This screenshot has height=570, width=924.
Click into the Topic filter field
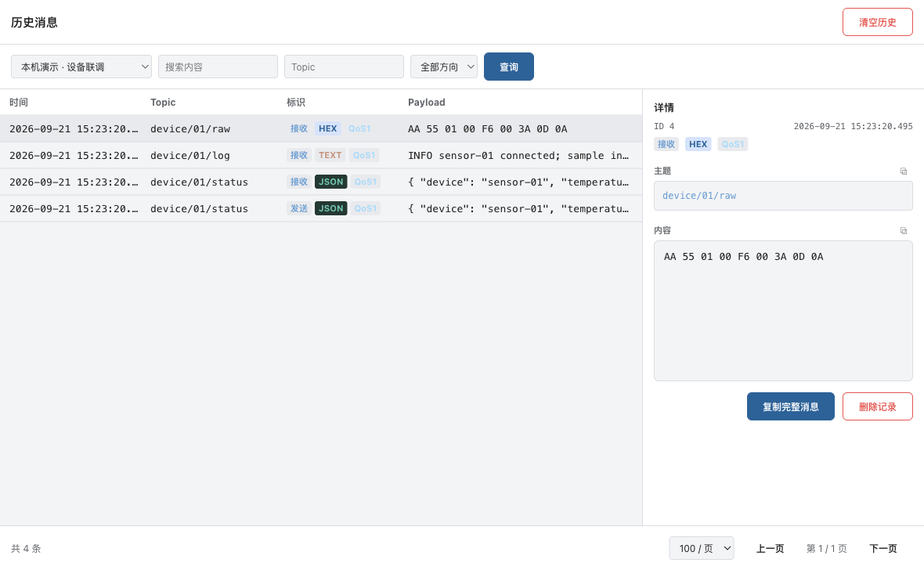pos(344,67)
